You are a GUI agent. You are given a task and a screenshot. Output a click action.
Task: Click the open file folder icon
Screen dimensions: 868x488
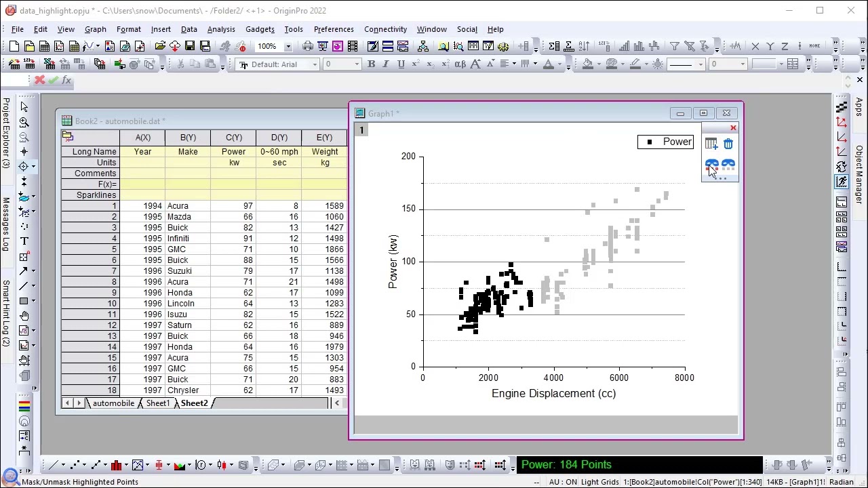tap(160, 46)
